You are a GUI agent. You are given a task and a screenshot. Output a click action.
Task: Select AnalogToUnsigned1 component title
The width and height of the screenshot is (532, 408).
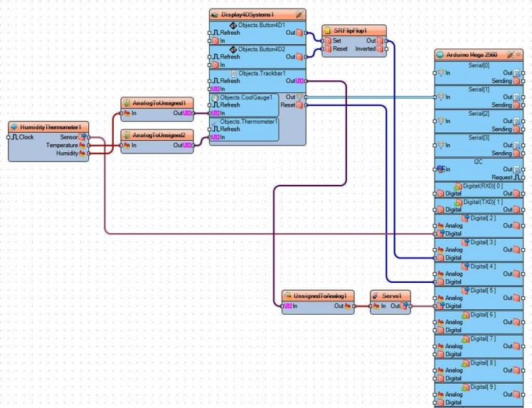[159, 103]
